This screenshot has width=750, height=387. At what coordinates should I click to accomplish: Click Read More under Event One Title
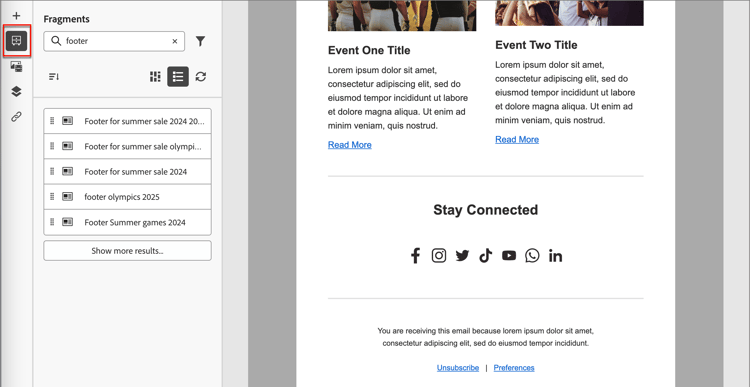350,145
